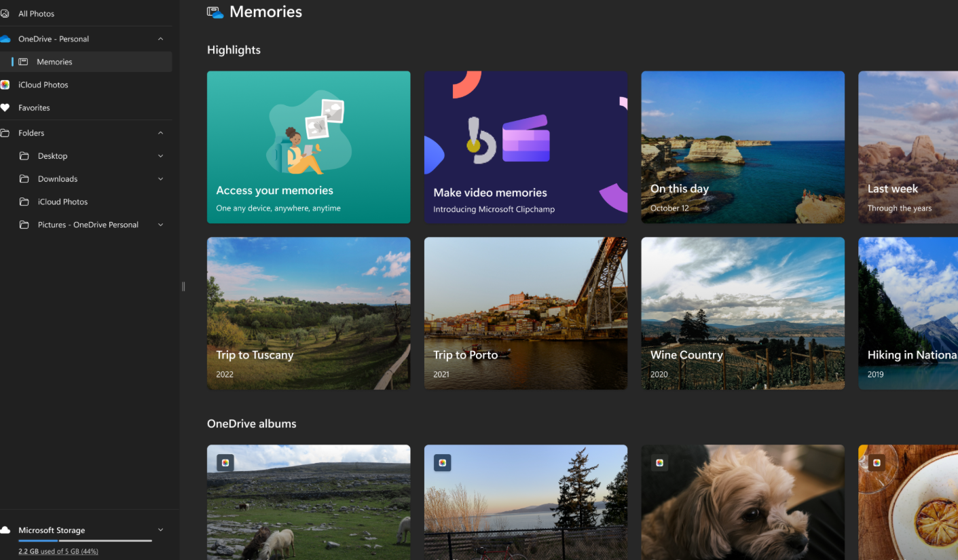Collapse the OneDrive - Personal section
958x560 pixels.
coord(160,39)
